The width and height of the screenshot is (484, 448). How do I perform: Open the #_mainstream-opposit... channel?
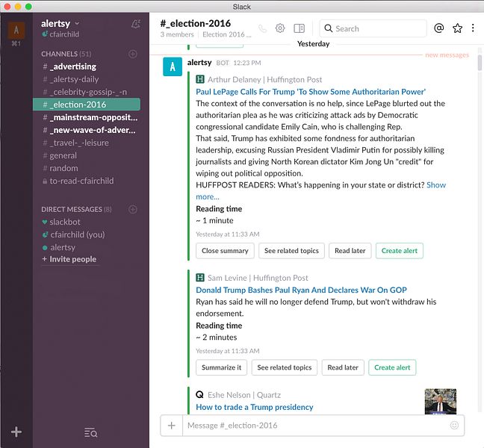(x=87, y=117)
